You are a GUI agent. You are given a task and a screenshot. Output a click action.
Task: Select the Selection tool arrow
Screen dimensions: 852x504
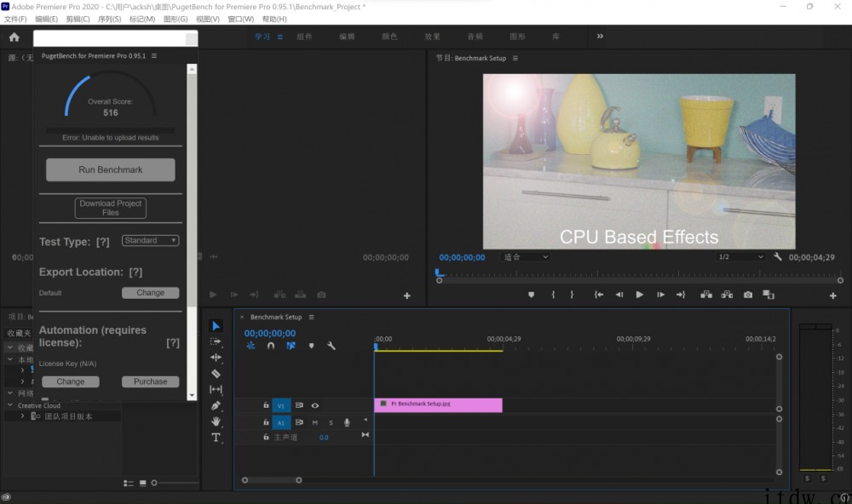(216, 326)
